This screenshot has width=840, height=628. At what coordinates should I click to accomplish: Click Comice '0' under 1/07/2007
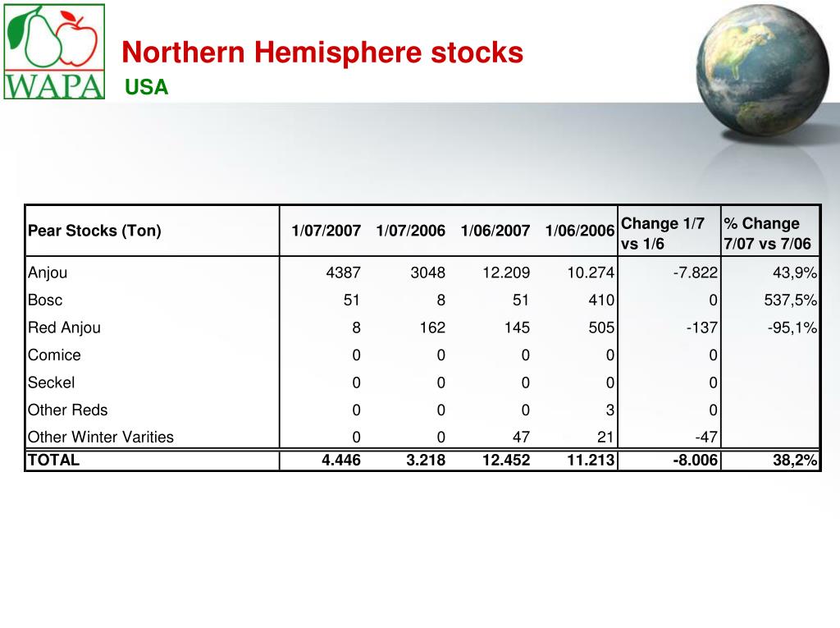coord(356,355)
